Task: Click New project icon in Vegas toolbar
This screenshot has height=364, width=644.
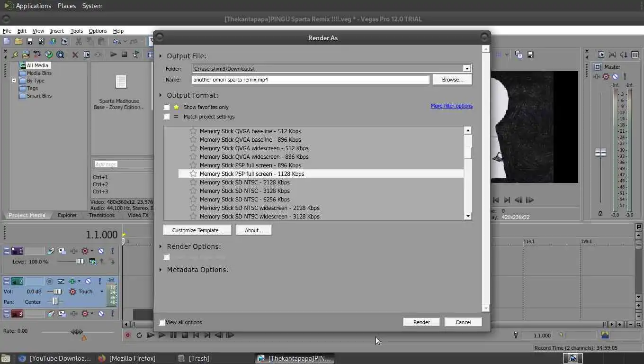Action: pyautogui.click(x=7, y=42)
